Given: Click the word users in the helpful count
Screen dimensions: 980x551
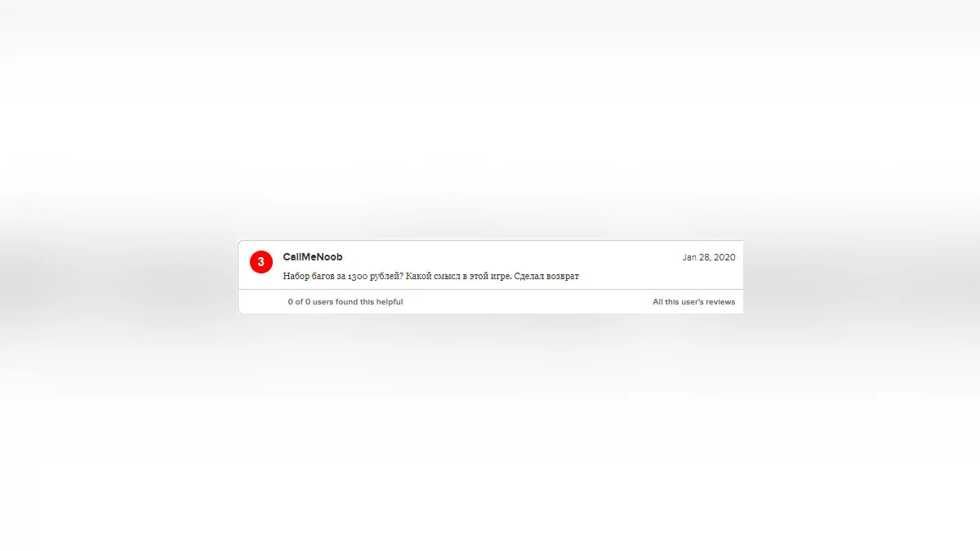Looking at the screenshot, I should pyautogui.click(x=324, y=302).
